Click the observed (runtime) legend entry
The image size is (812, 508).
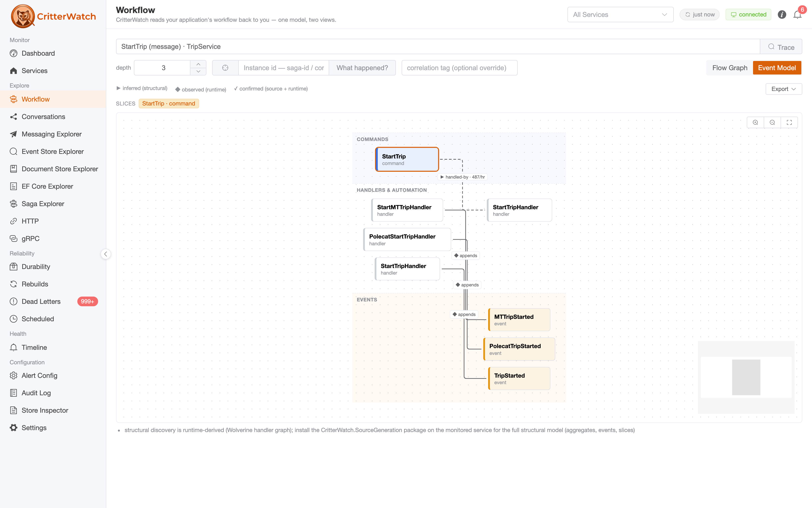point(201,89)
